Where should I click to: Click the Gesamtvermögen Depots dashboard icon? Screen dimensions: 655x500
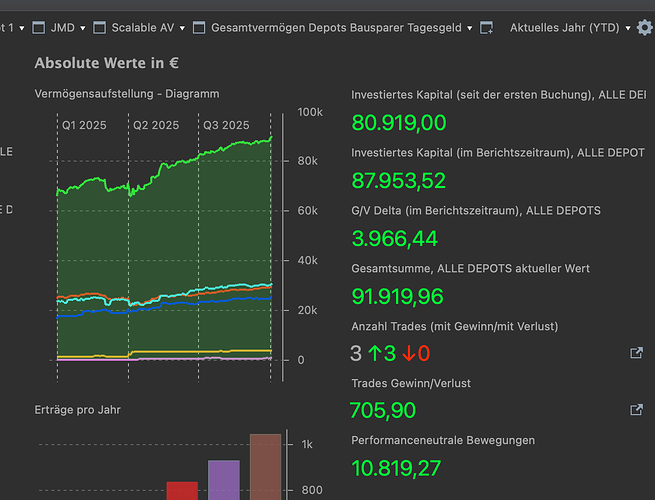[x=199, y=28]
